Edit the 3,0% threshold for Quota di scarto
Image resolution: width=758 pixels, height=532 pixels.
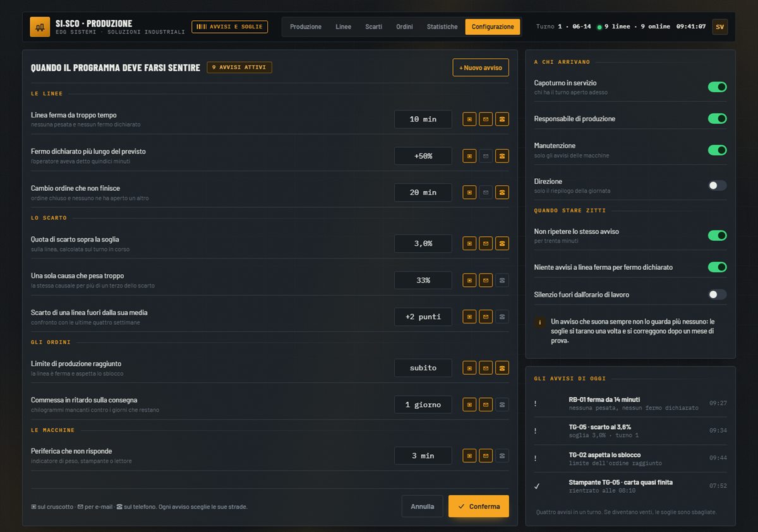(423, 243)
